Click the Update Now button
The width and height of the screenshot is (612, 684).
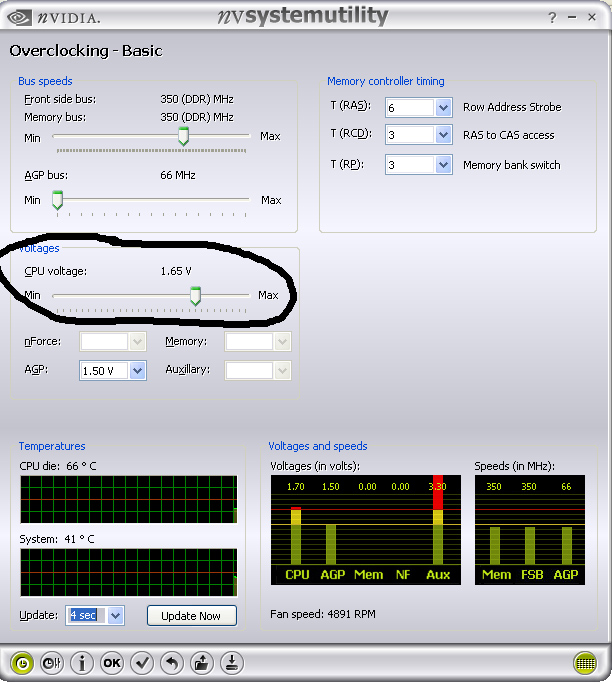coord(192,616)
